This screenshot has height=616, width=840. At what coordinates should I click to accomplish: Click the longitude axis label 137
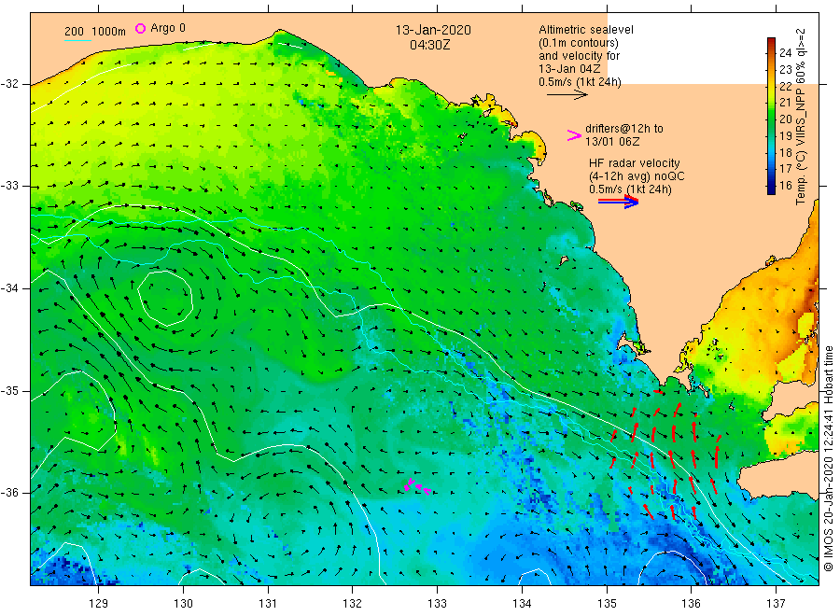pos(776,603)
